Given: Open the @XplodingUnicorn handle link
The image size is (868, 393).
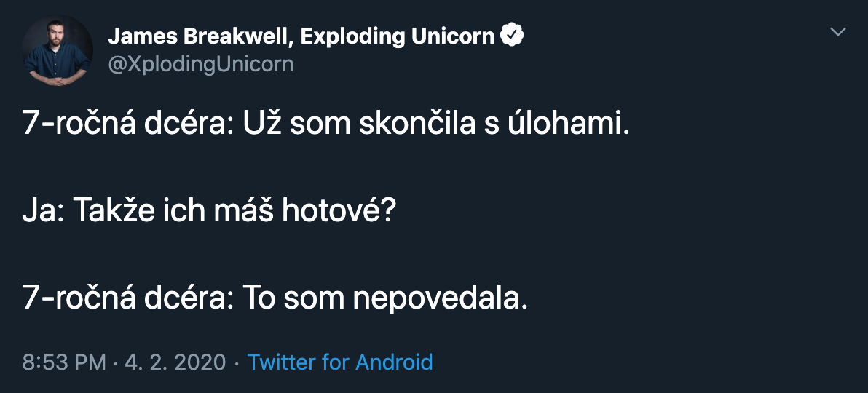Looking at the screenshot, I should [x=200, y=64].
